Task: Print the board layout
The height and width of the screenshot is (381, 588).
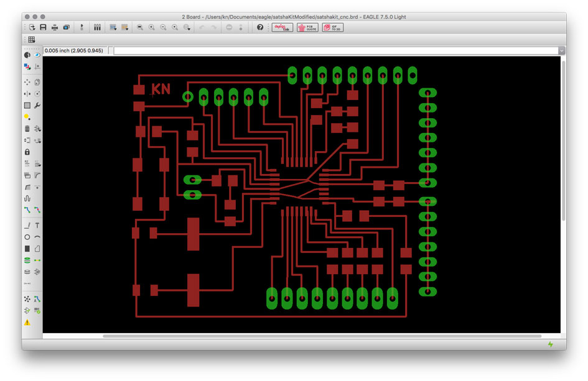Action: pyautogui.click(x=55, y=27)
